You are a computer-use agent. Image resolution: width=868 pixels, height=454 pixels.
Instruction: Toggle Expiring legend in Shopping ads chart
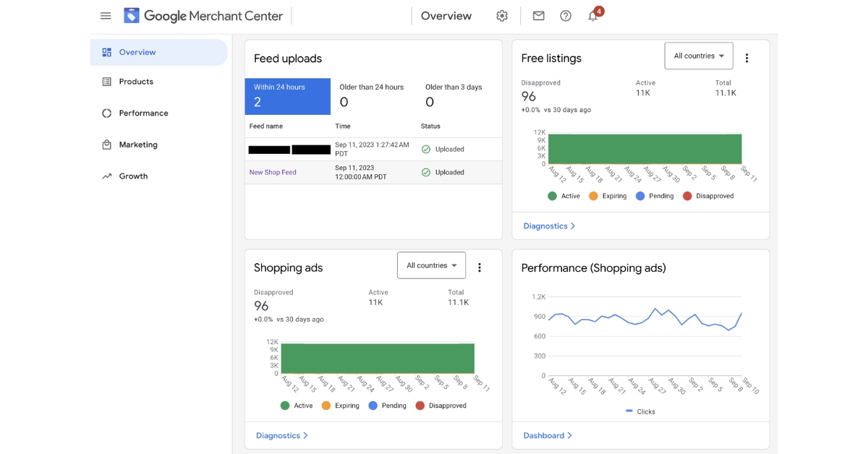[340, 406]
